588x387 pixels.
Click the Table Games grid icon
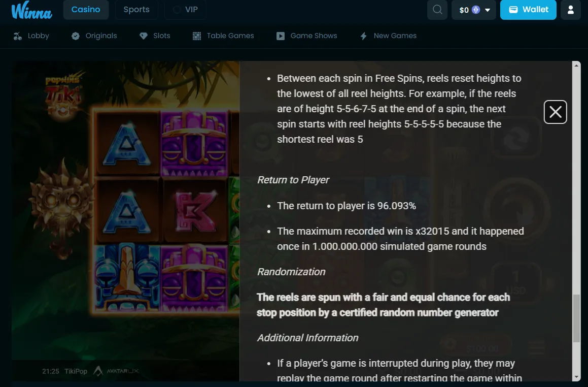click(197, 36)
